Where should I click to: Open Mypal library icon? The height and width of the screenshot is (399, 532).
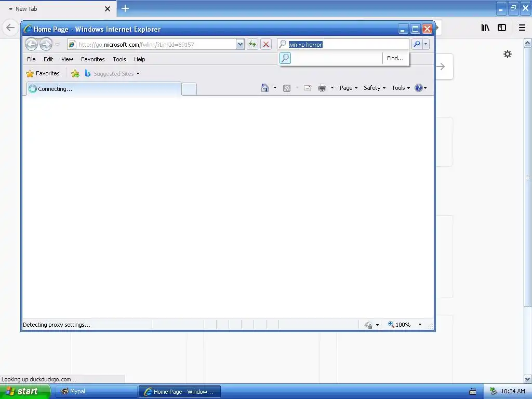(x=485, y=28)
